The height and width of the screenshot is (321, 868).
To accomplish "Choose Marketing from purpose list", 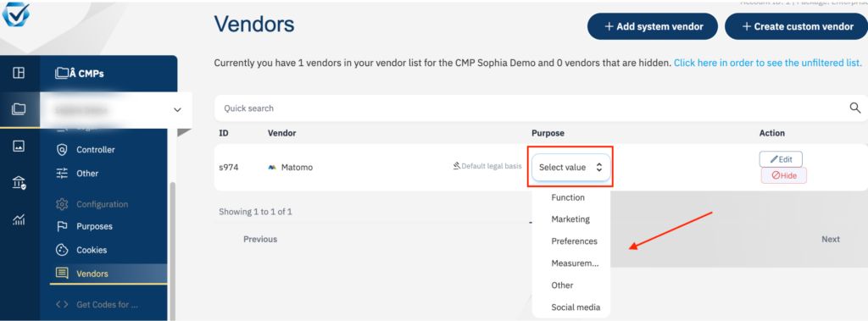I will pos(570,219).
